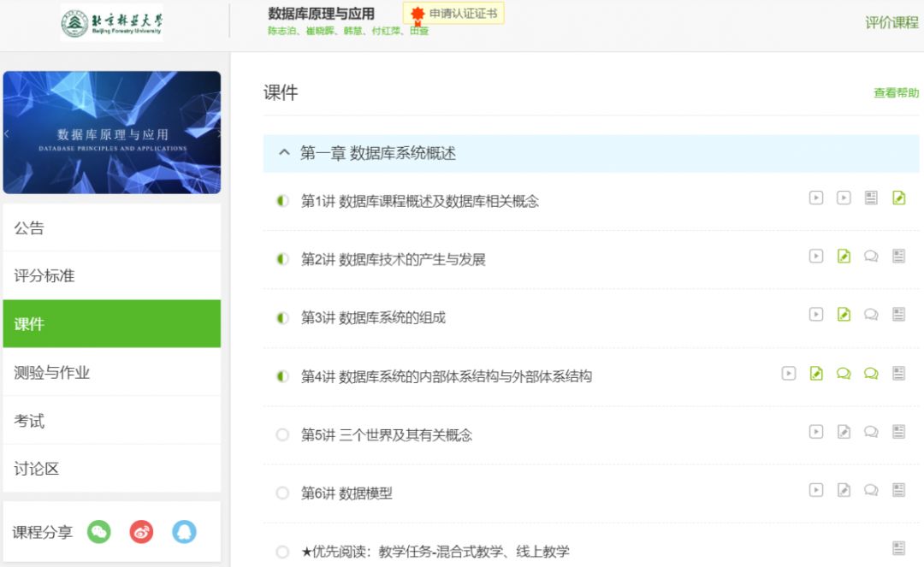The height and width of the screenshot is (567, 924).
Task: Click the Beijing Forestry University logo
Action: (x=111, y=22)
